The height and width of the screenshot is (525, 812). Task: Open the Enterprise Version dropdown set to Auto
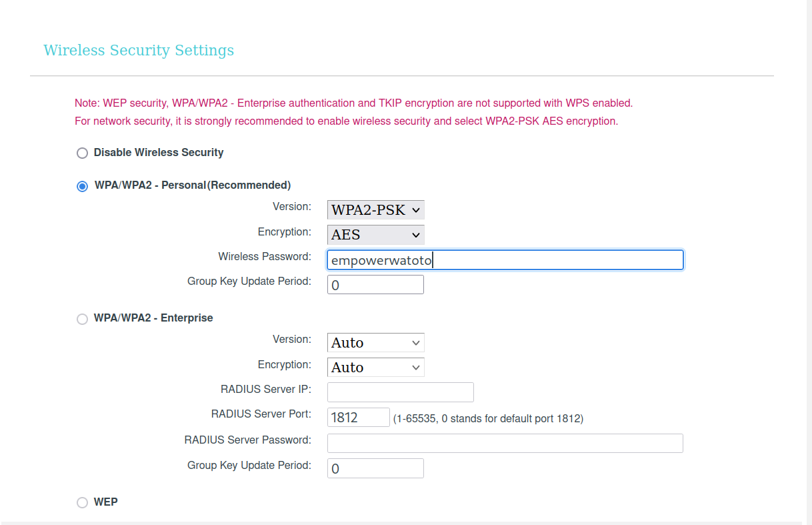[375, 343]
